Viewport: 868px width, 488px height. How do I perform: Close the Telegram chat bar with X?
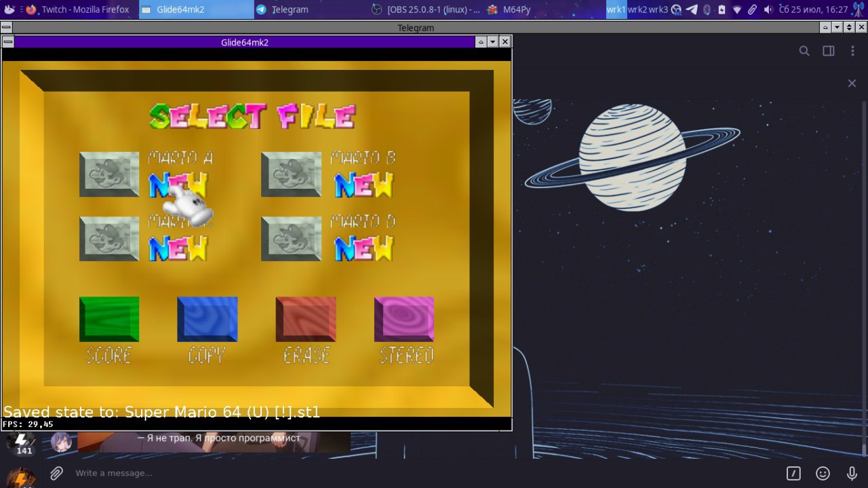coord(852,83)
